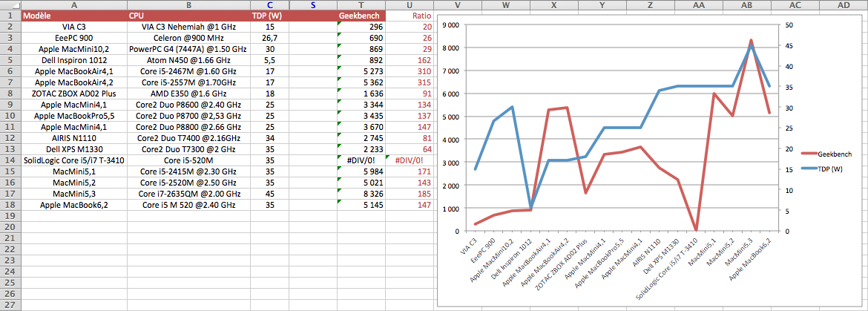Select cell 'Core i5-2557M @1.70GHz'

188,82
